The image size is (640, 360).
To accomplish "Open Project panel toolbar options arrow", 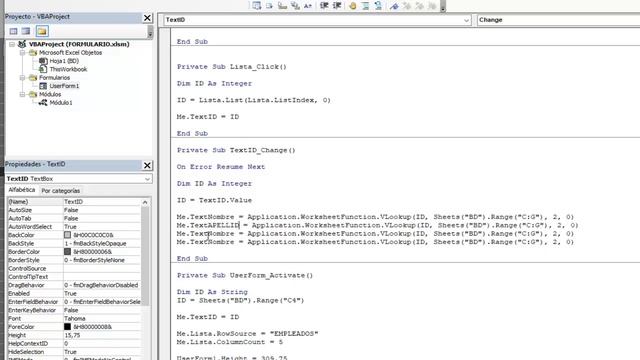I will pos(150,32).
